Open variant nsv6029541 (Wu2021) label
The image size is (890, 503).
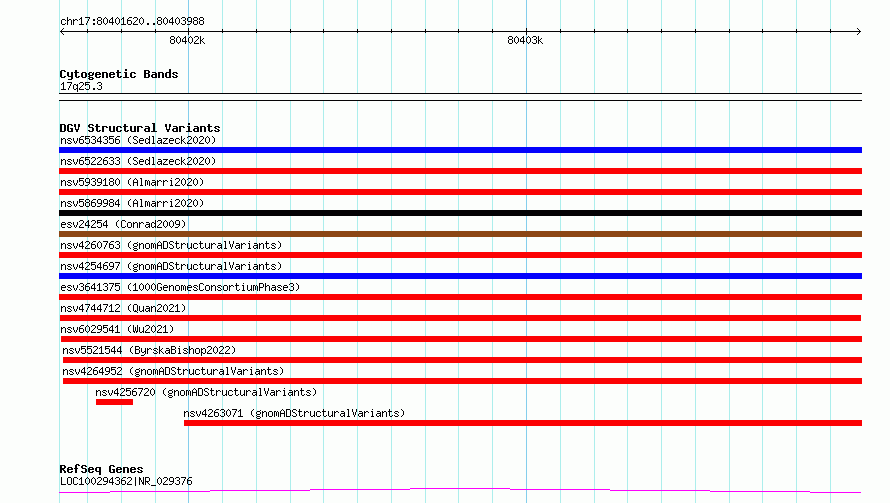click(117, 329)
